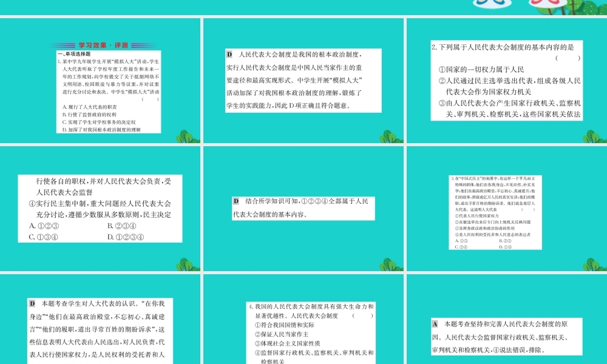Click statement ④实行民主集中制
Screen dimensions: 607x364
tap(100, 209)
